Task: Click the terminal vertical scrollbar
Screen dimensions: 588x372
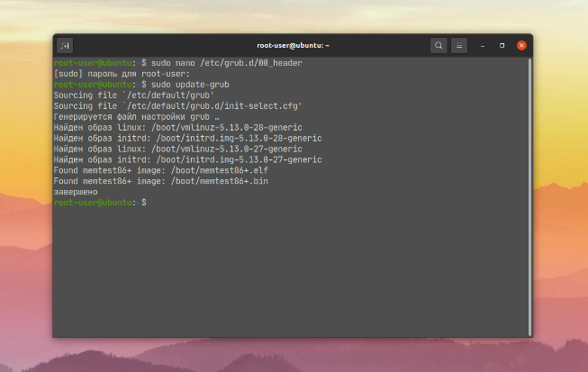Action: pyautogui.click(x=529, y=197)
